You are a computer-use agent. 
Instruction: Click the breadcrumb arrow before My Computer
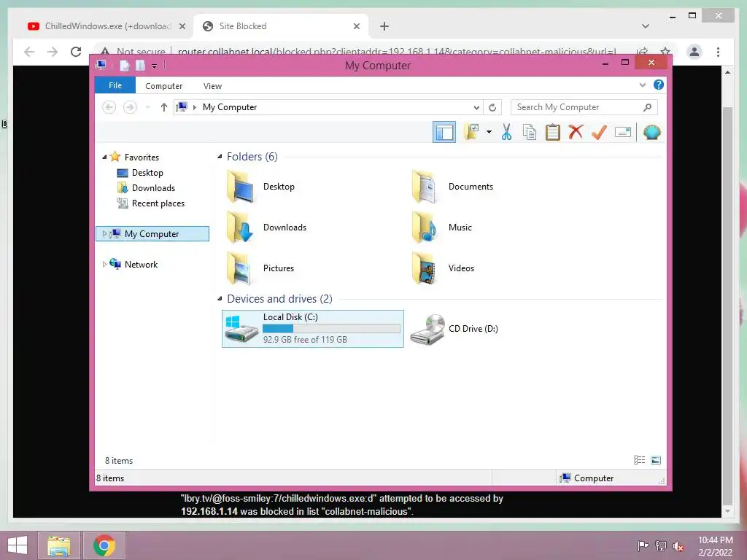pos(194,107)
